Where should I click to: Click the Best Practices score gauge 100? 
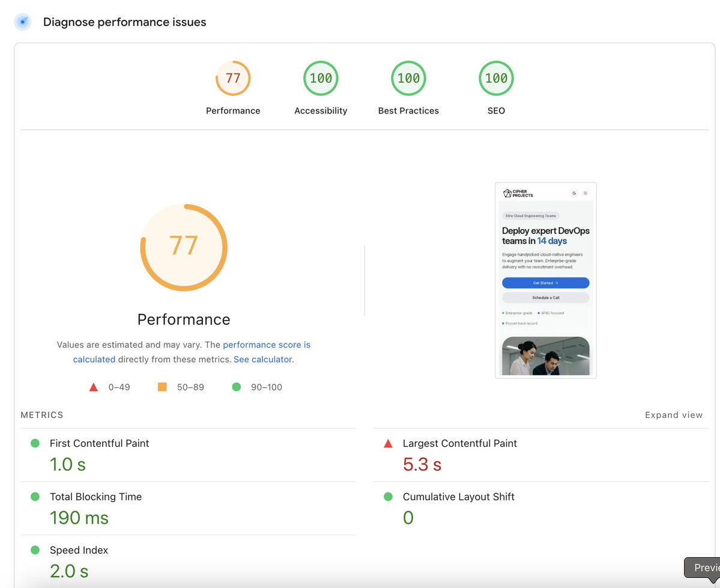tap(408, 78)
